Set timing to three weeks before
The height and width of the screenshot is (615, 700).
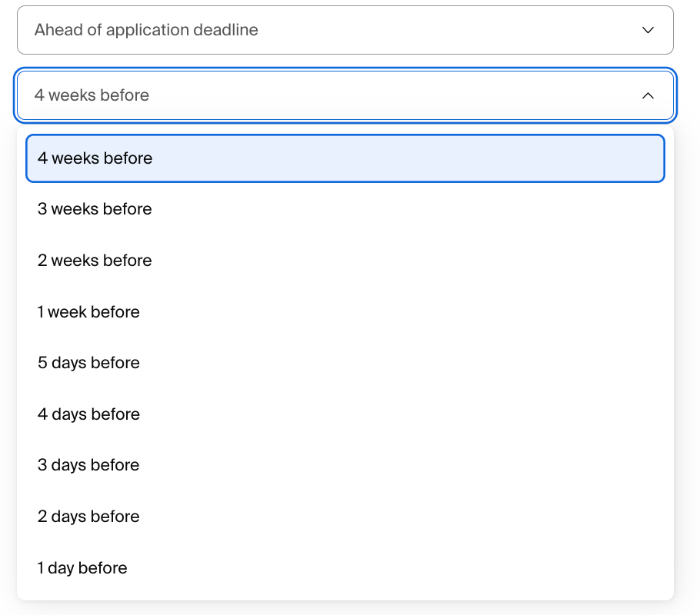pyautogui.click(x=345, y=209)
